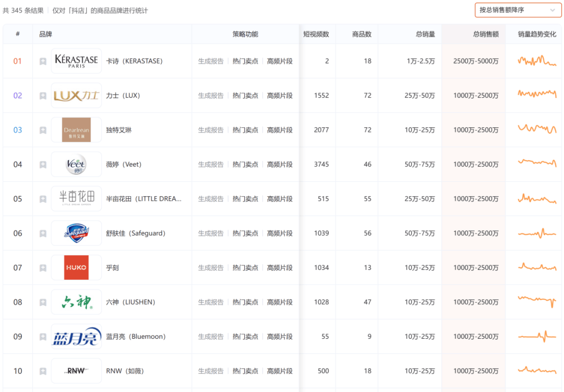
Task: Open brand name 舒肤佳 (Safeguard)
Action: tap(136, 233)
